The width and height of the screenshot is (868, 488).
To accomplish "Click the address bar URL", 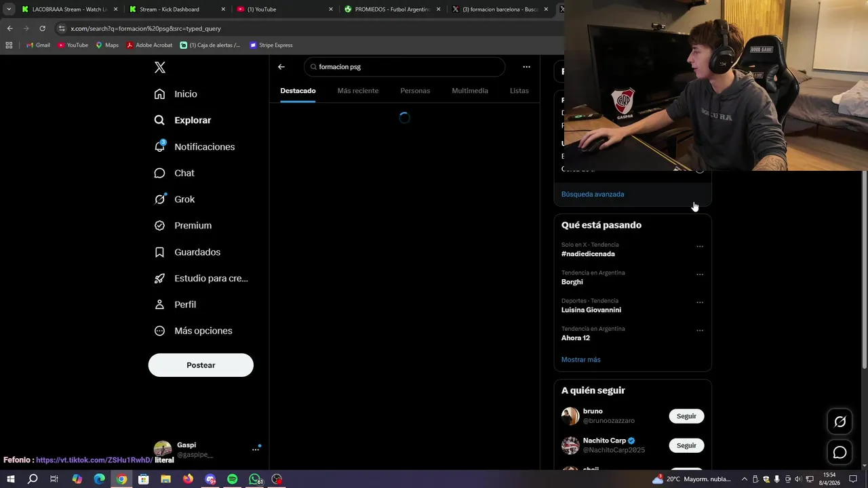I will click(x=146, y=28).
